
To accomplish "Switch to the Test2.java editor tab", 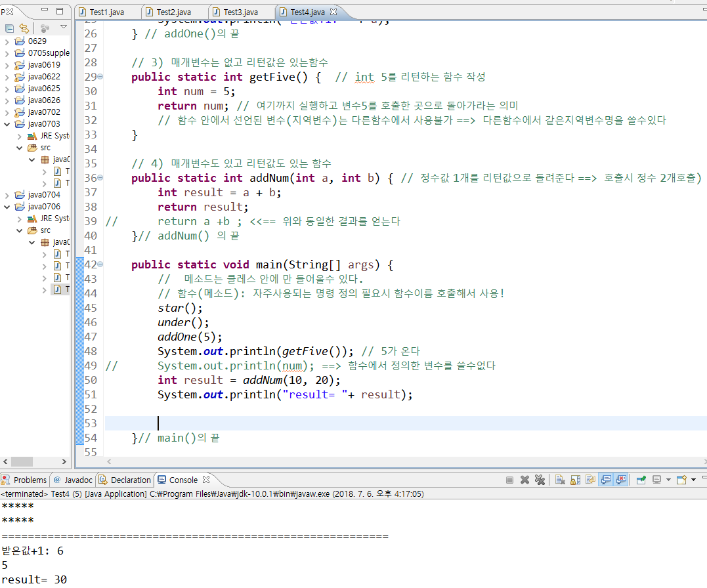I will pyautogui.click(x=173, y=12).
